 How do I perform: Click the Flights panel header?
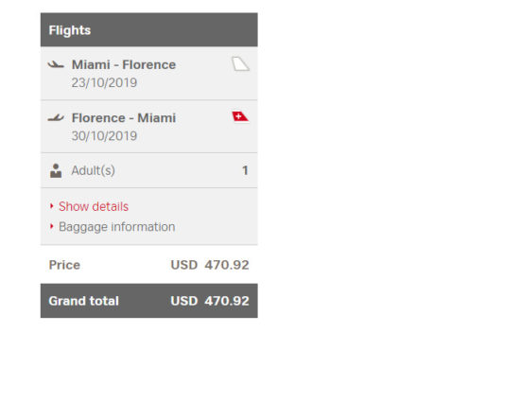[x=148, y=30]
